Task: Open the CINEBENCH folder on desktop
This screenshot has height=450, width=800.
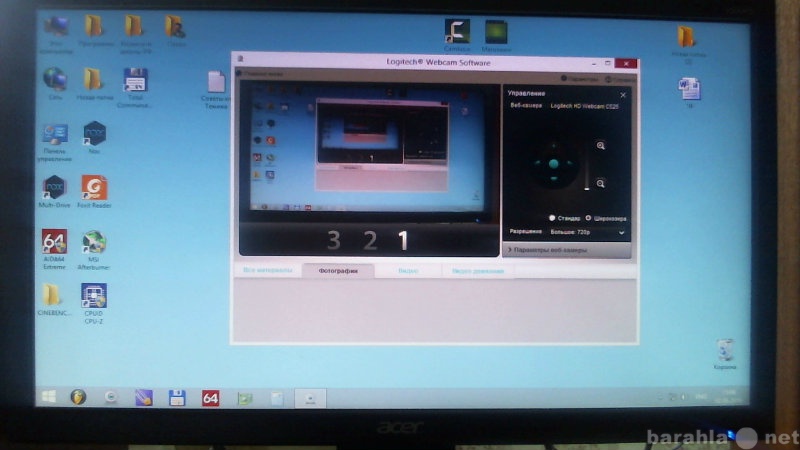Action: pos(53,300)
